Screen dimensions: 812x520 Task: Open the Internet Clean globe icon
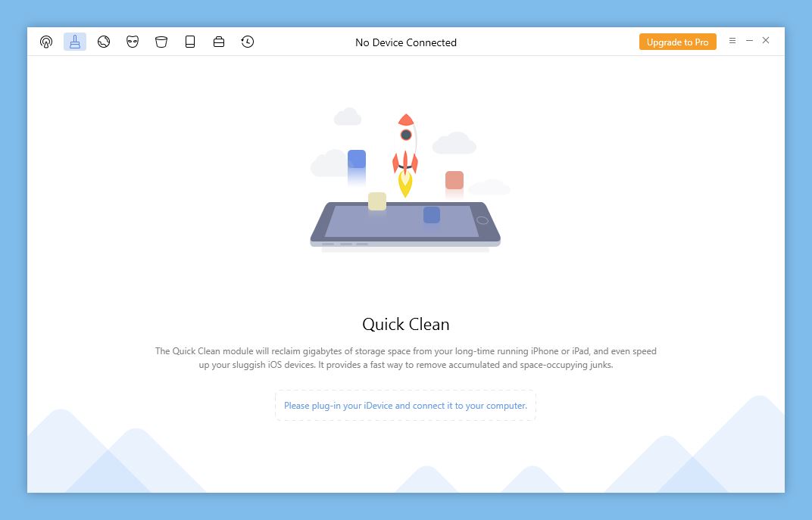(x=104, y=42)
